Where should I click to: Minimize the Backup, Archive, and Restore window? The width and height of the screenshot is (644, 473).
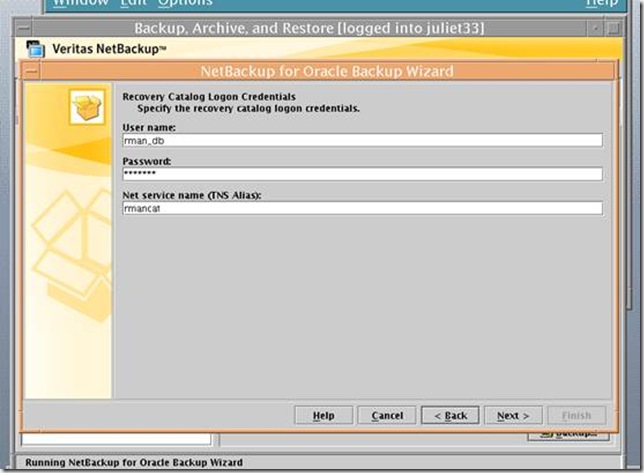pos(595,28)
